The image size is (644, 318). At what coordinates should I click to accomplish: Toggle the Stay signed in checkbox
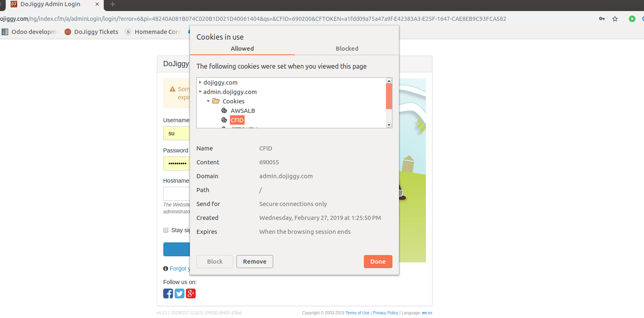click(x=166, y=230)
